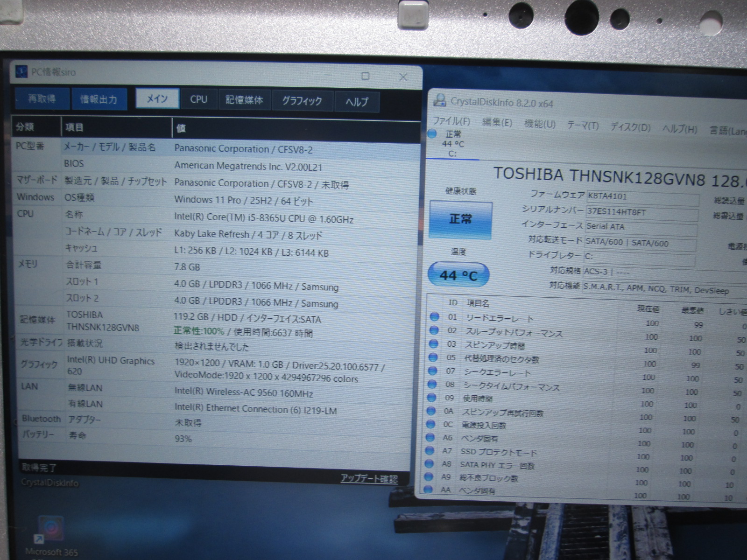Open the 言語 language menu in CrystalDiskInfo

point(728,131)
